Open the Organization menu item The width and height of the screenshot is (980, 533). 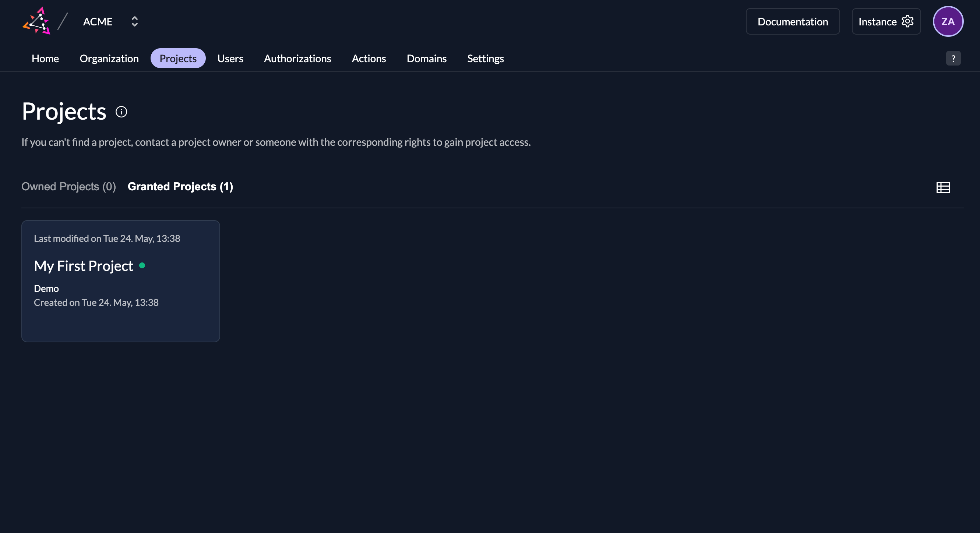(109, 59)
